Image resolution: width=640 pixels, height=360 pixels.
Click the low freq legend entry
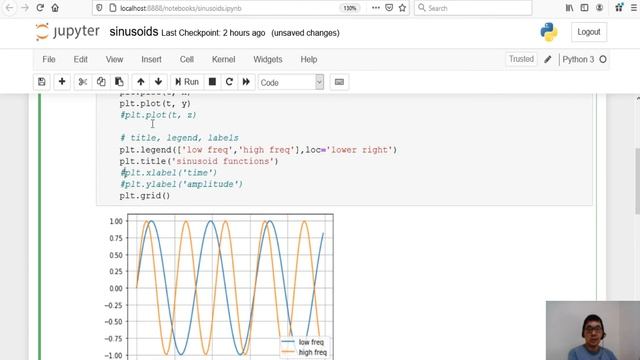[x=303, y=342]
